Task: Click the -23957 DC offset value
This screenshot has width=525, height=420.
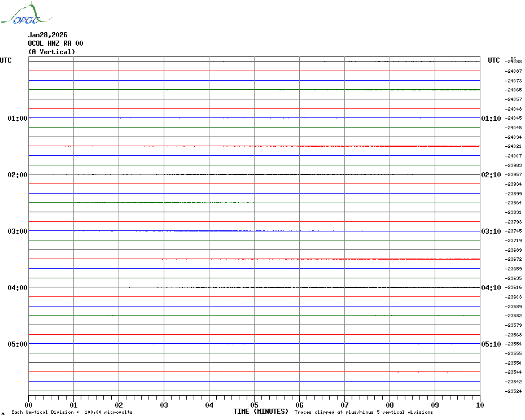Action: click(x=514, y=175)
